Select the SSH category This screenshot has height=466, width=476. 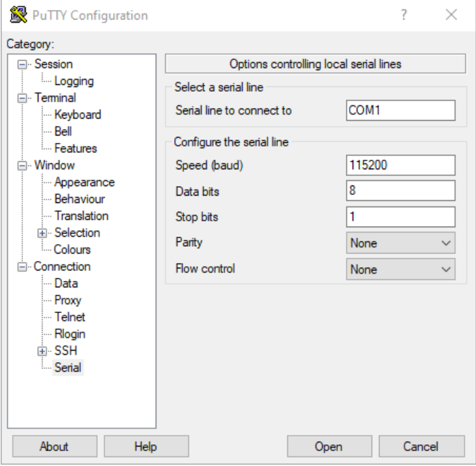(x=65, y=351)
